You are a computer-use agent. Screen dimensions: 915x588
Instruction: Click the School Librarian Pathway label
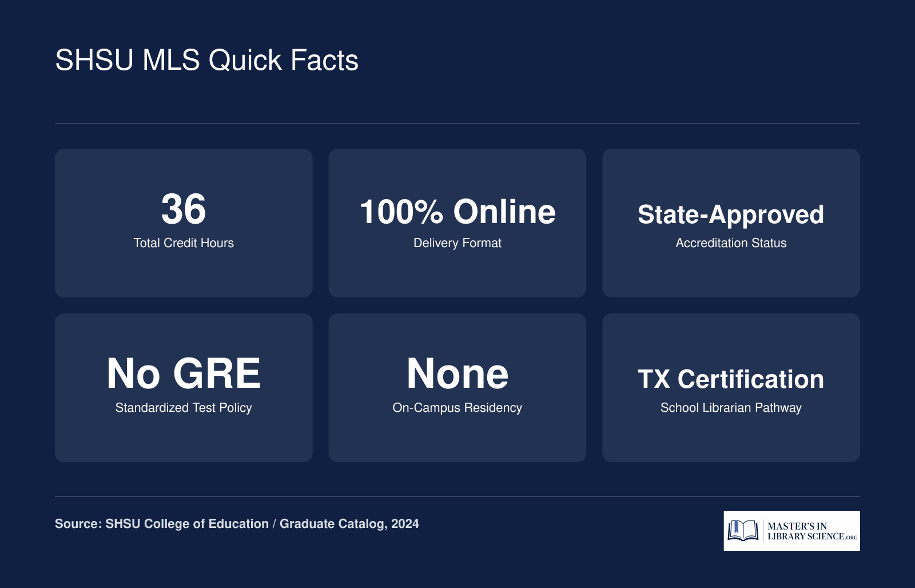click(731, 408)
